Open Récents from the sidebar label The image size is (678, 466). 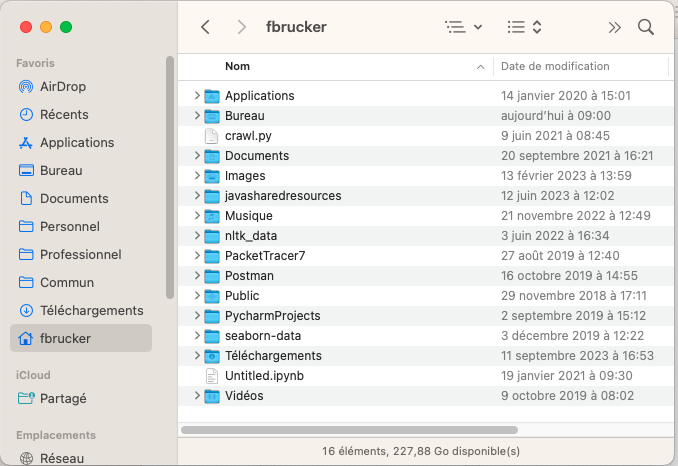[64, 115]
